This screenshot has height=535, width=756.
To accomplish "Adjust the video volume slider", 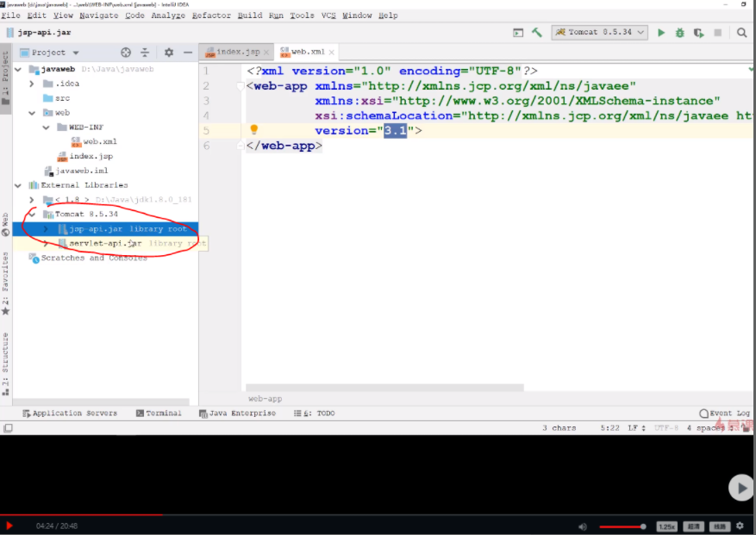I will point(622,526).
